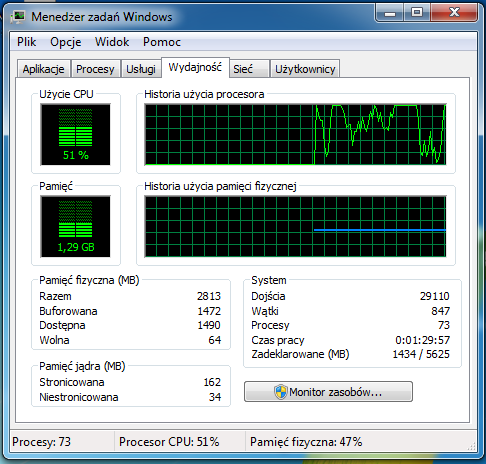
Task: Click the window resize grip corner
Action: (472, 447)
